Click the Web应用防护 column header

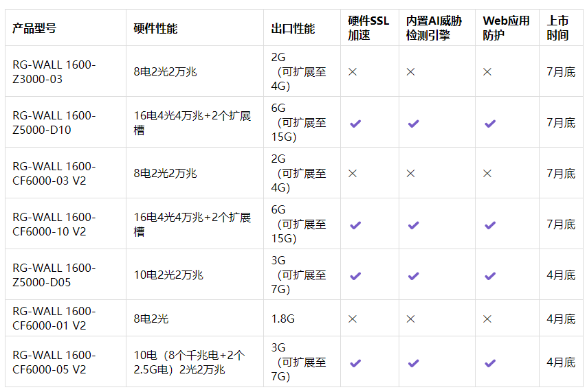click(506, 28)
